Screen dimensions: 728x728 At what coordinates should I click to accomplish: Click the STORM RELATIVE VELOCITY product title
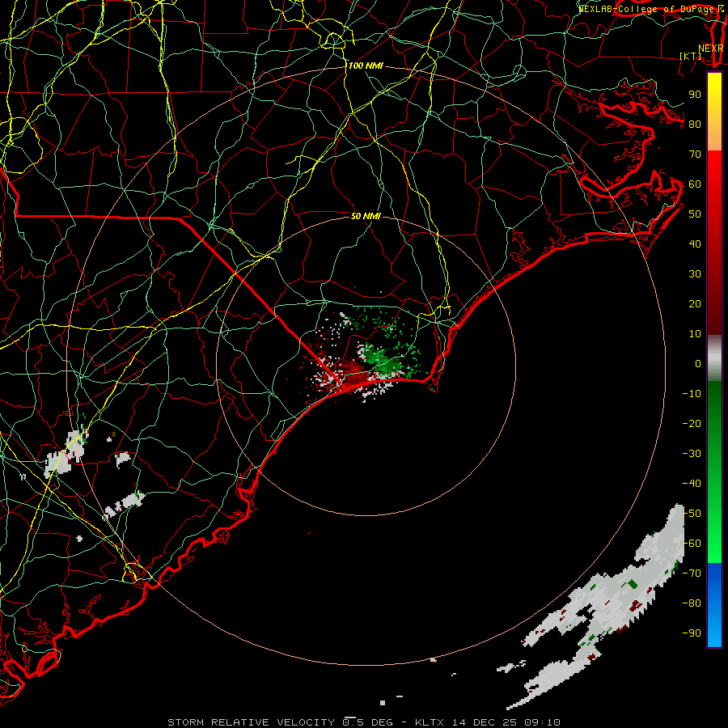[x=251, y=722]
